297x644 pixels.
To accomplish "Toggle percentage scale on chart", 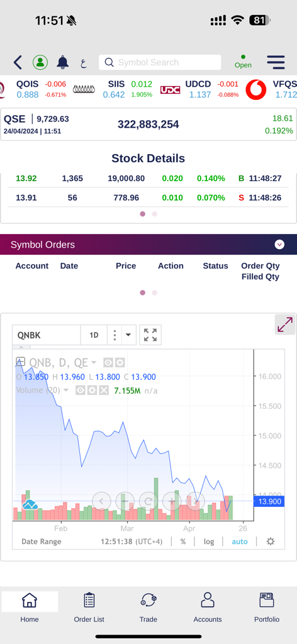I will pyautogui.click(x=183, y=541).
